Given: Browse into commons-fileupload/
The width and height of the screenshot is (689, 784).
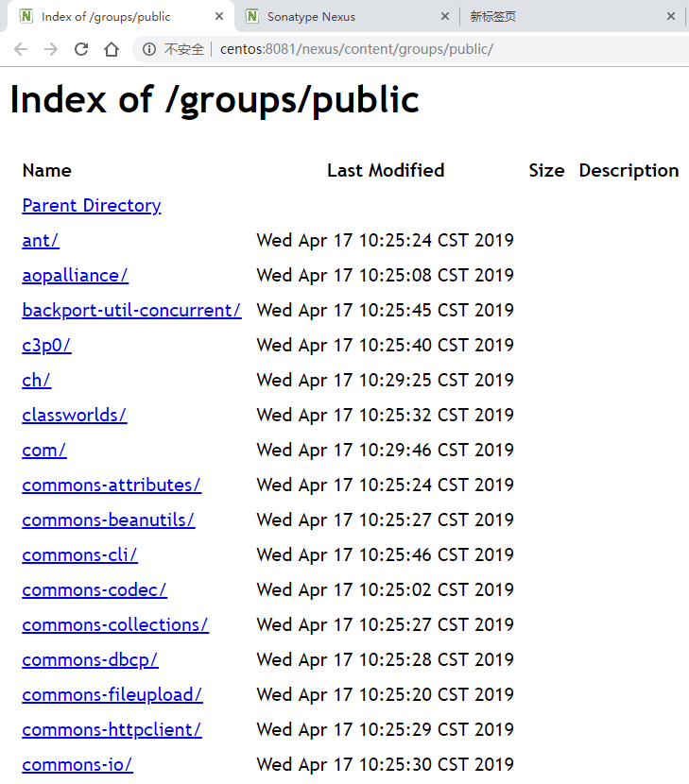Looking at the screenshot, I should click(x=112, y=695).
